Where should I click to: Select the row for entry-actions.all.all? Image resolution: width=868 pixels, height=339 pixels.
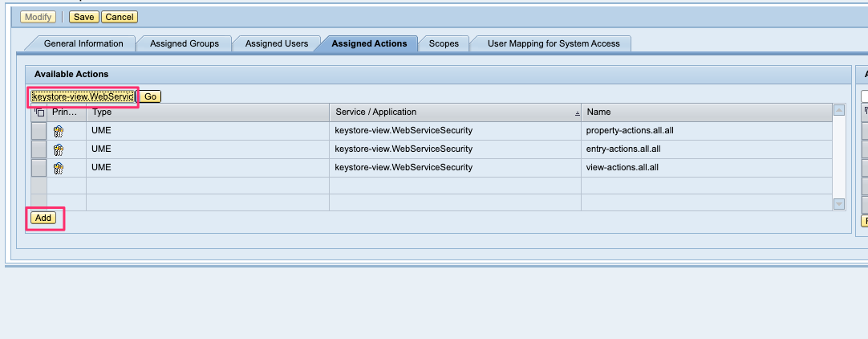pyautogui.click(x=39, y=149)
